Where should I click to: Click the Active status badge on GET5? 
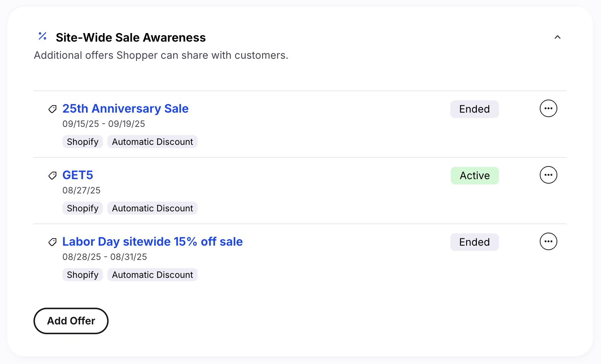tap(475, 175)
